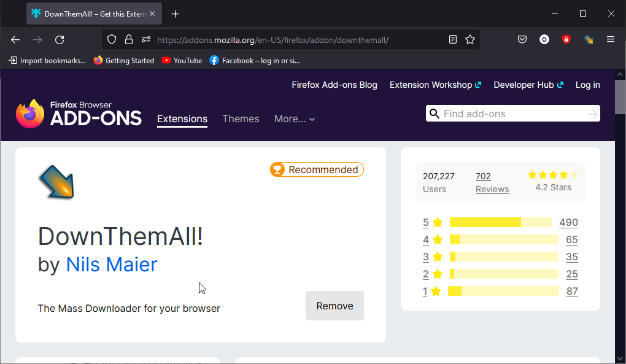Filter reviews by 3 stars link
The height and width of the screenshot is (364, 626).
[426, 257]
